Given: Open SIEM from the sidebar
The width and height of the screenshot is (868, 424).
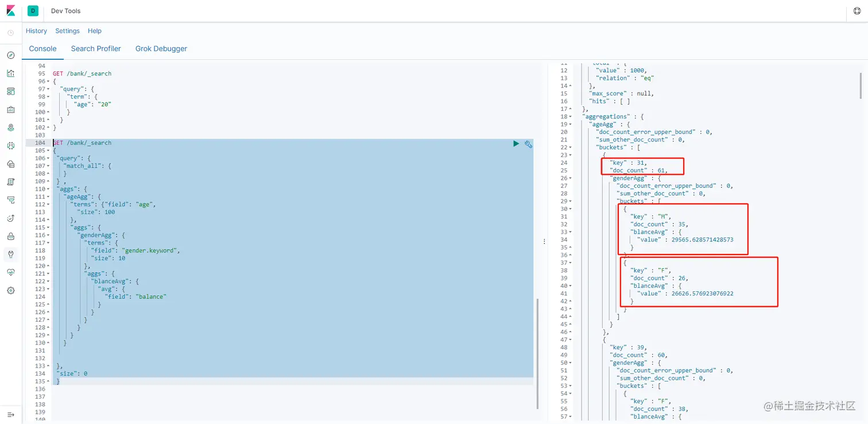Looking at the screenshot, I should (x=10, y=236).
